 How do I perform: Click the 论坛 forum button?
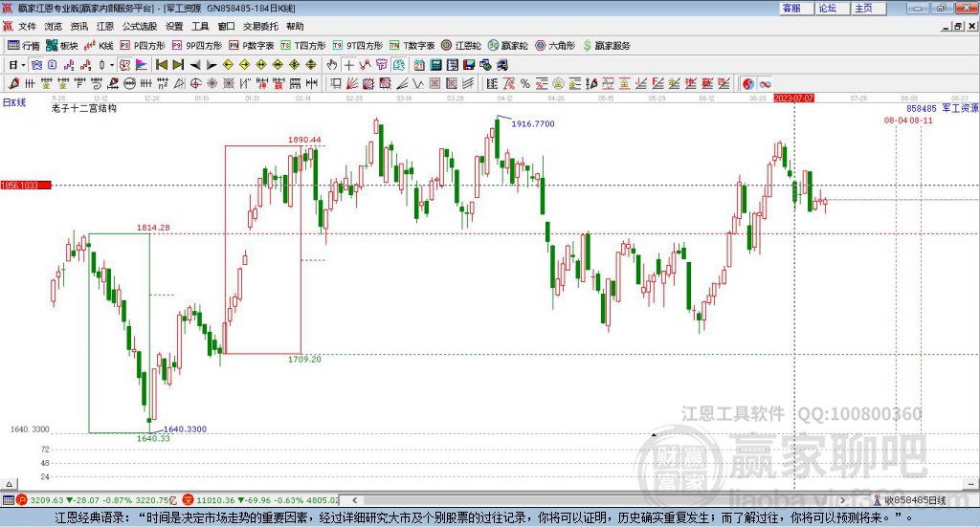coord(832,8)
